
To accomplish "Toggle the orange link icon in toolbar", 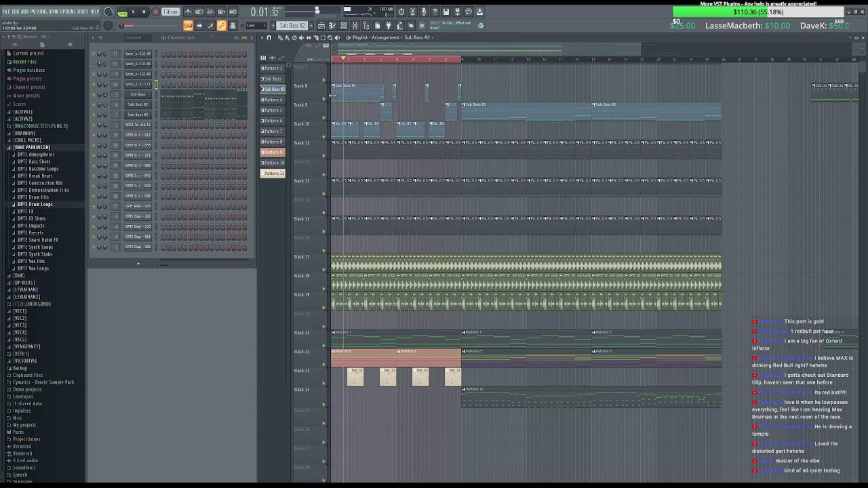I will [222, 26].
